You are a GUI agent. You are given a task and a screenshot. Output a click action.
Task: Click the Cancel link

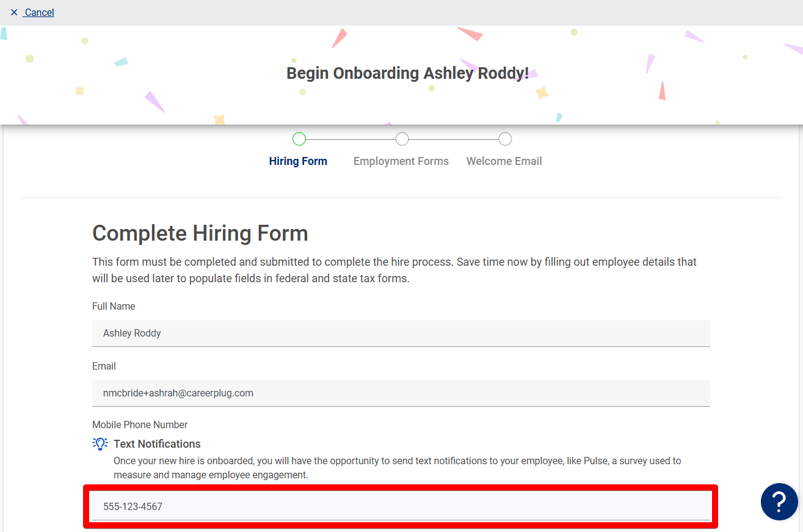pos(38,12)
